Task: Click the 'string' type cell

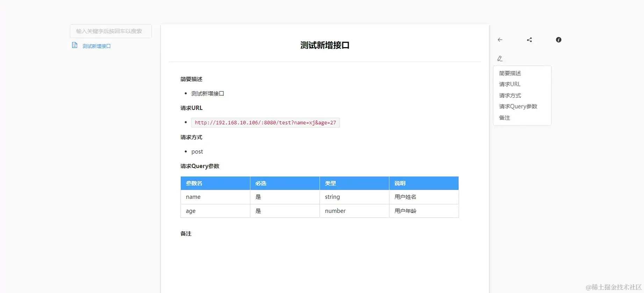Action: click(355, 197)
